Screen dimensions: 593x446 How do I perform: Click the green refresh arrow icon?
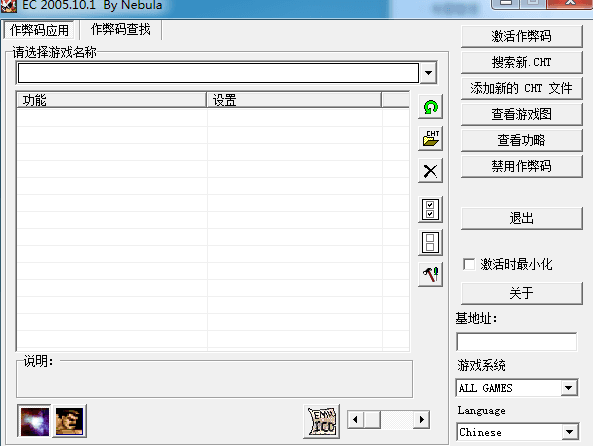(430, 107)
